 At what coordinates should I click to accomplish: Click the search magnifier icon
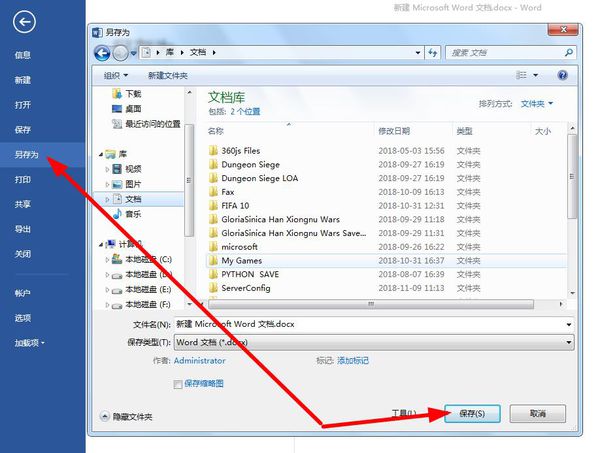pyautogui.click(x=569, y=52)
